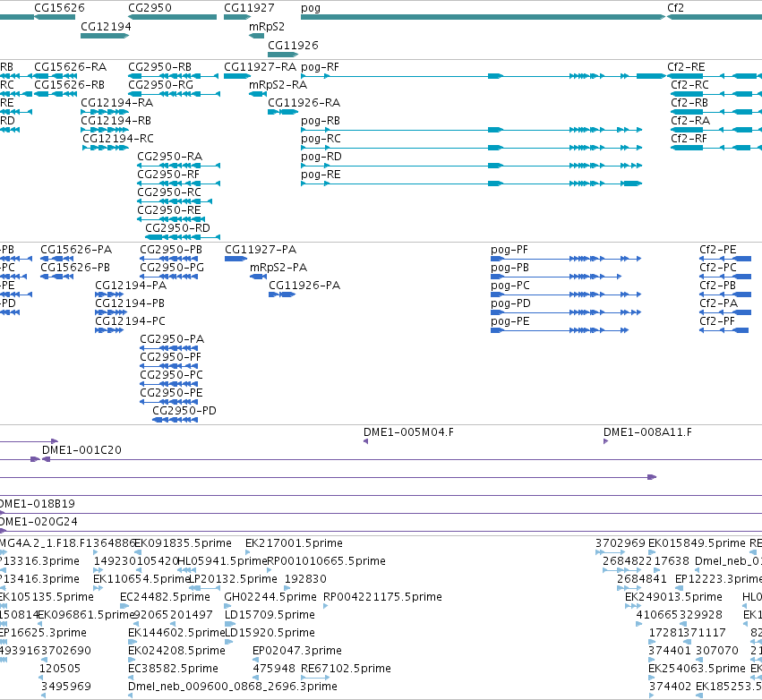
Task: Open the CG2950-PB protein label
Action: coord(171,249)
